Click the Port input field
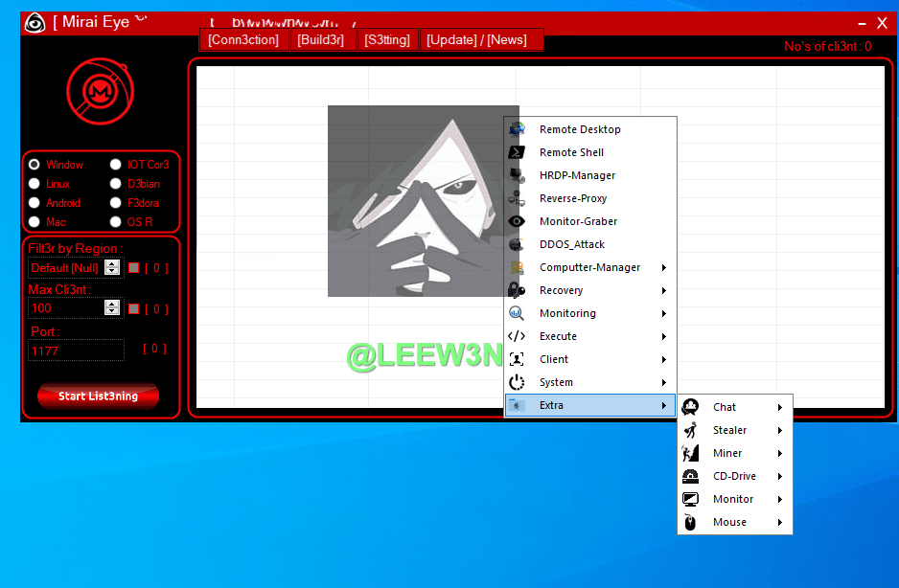The image size is (899, 588). [x=76, y=351]
